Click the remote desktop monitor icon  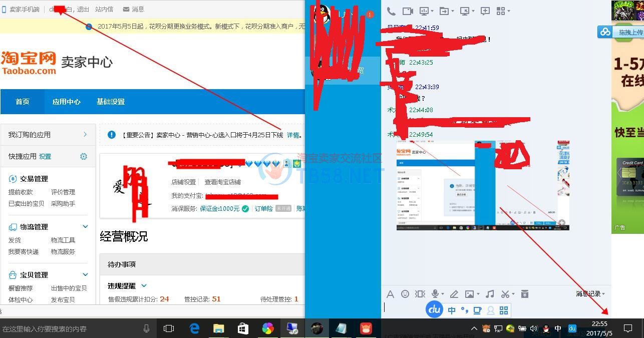pos(464,11)
